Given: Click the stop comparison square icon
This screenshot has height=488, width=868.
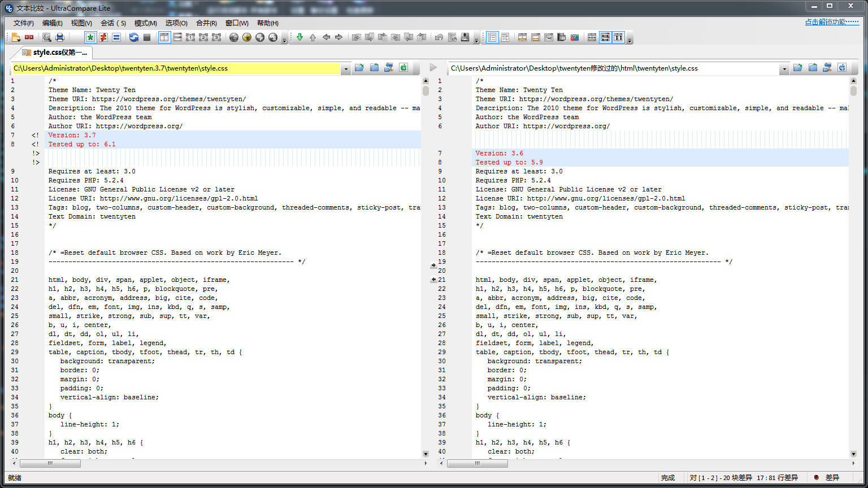Looking at the screenshot, I should coord(147,37).
